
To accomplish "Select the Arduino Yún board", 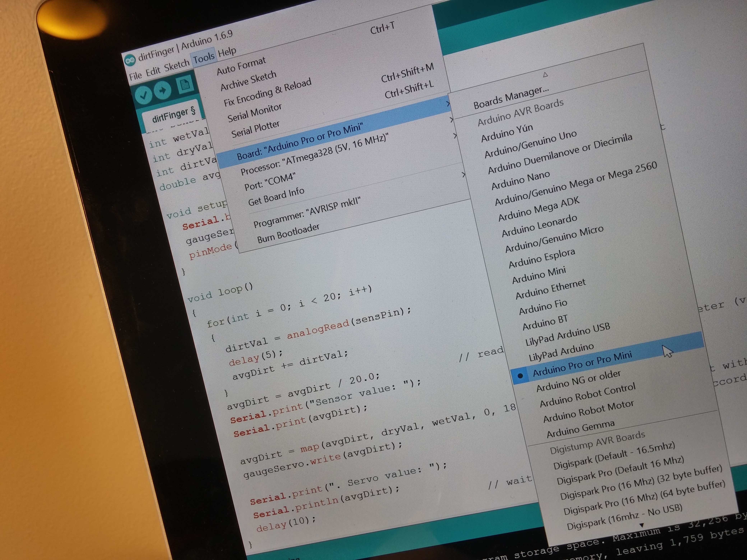I will tap(507, 133).
